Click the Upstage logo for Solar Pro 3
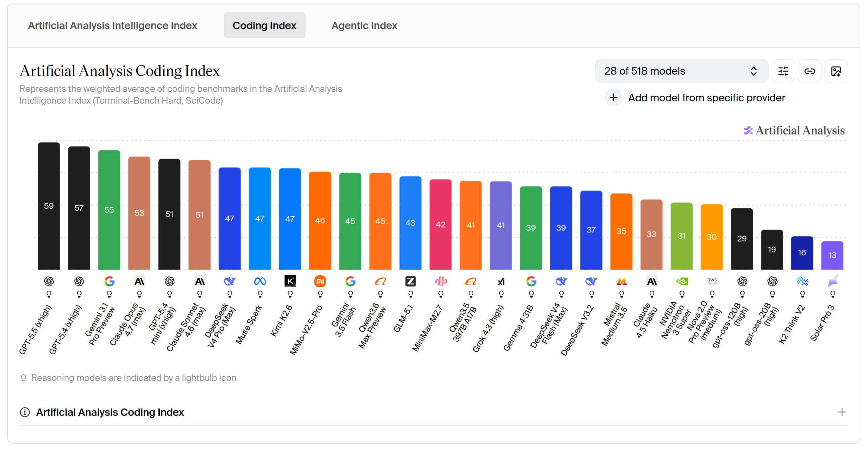The height and width of the screenshot is (462, 868). (x=832, y=281)
